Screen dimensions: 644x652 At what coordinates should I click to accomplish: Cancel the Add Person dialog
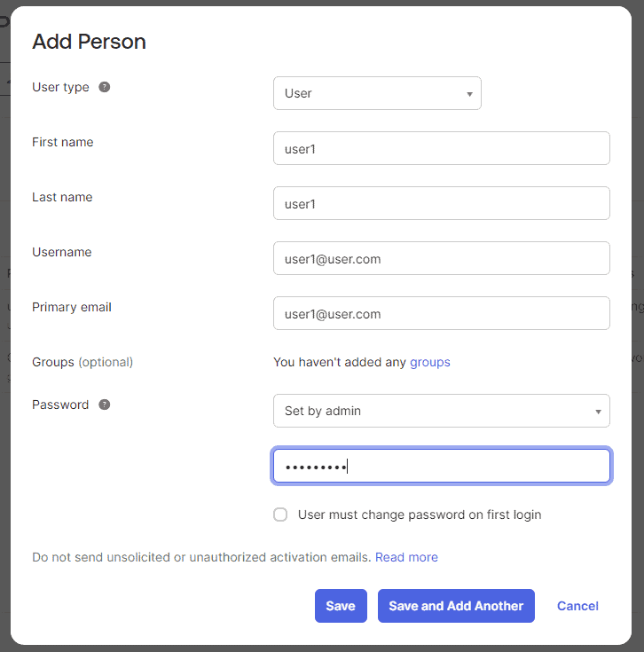point(577,606)
